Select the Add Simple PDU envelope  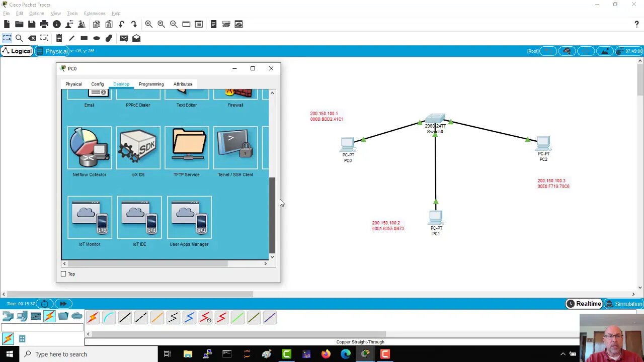(124, 38)
